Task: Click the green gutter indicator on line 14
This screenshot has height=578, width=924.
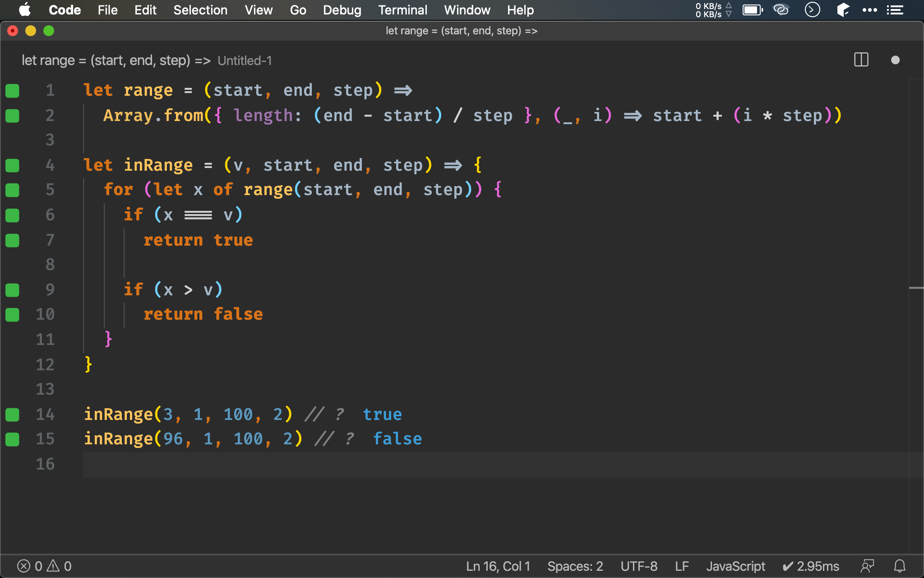Action: click(12, 415)
